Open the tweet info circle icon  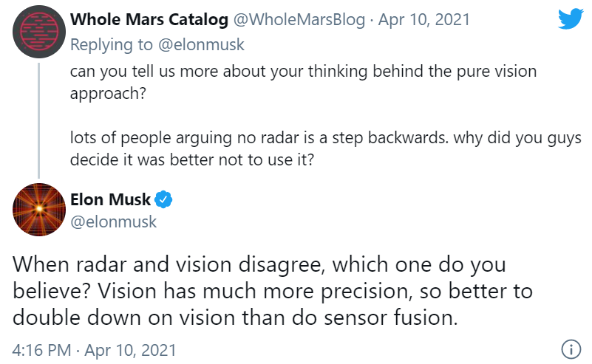[571, 349]
